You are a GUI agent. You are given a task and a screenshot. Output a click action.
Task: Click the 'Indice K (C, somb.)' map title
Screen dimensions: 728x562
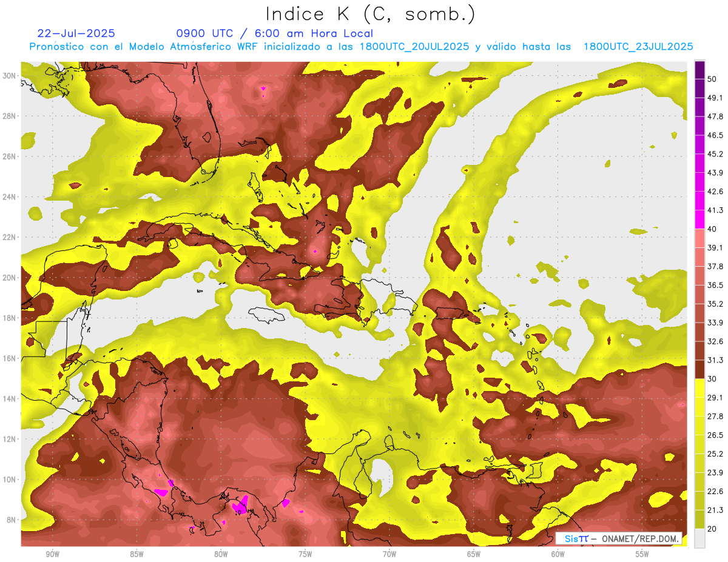[x=370, y=14]
